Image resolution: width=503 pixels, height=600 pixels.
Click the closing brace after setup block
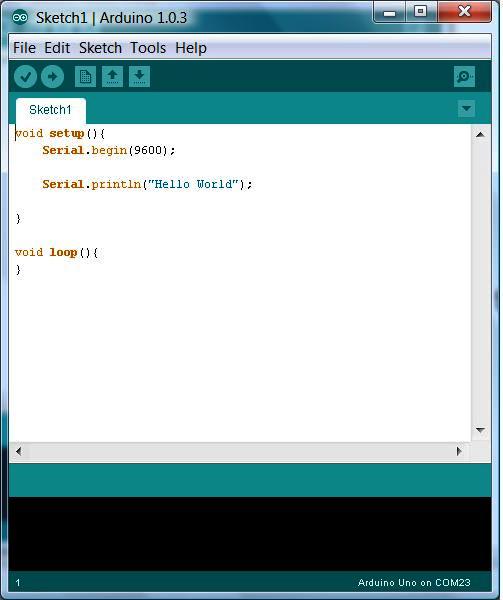18,218
